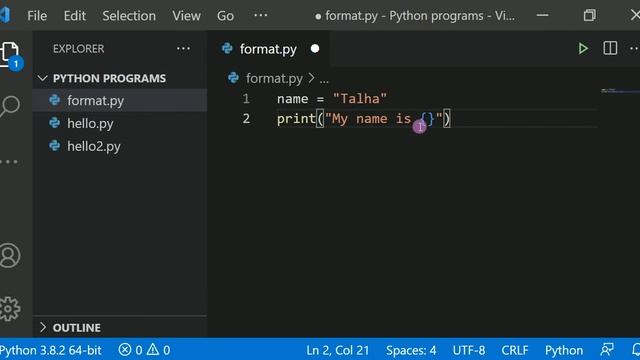Open the Search view in activity bar

9,106
